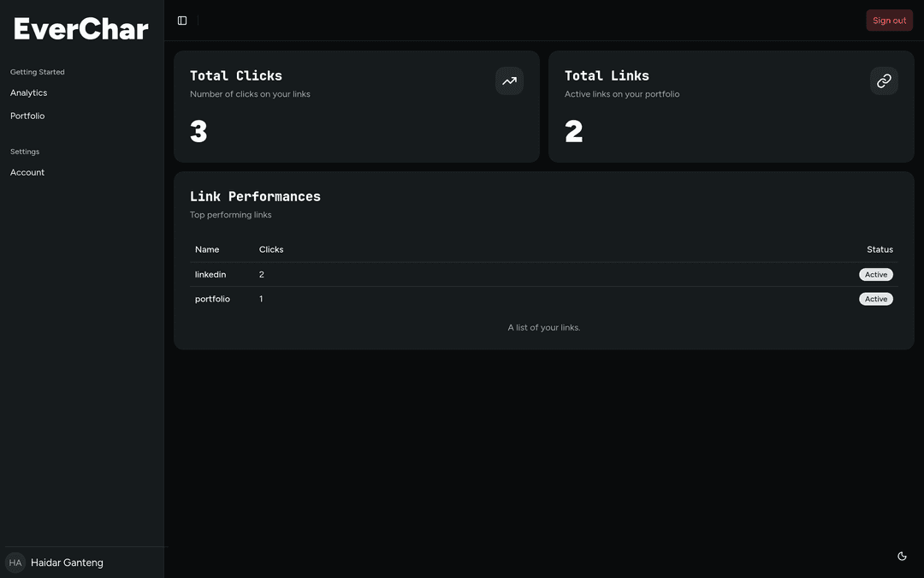This screenshot has height=578, width=924.
Task: Click the linkedin clicks value 2
Action: [262, 274]
